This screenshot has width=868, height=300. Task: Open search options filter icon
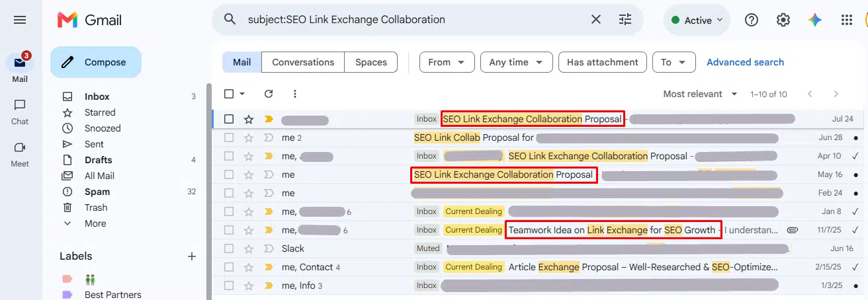625,20
